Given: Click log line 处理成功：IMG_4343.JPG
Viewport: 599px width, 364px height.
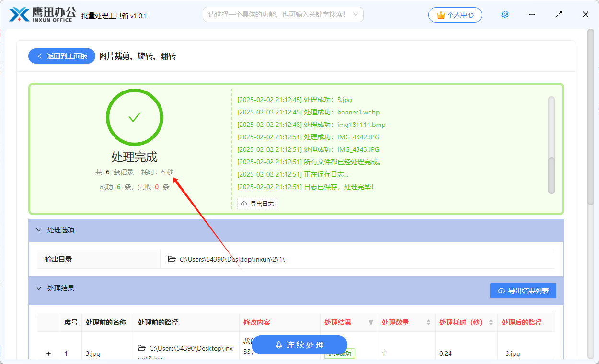Looking at the screenshot, I should tap(308, 149).
